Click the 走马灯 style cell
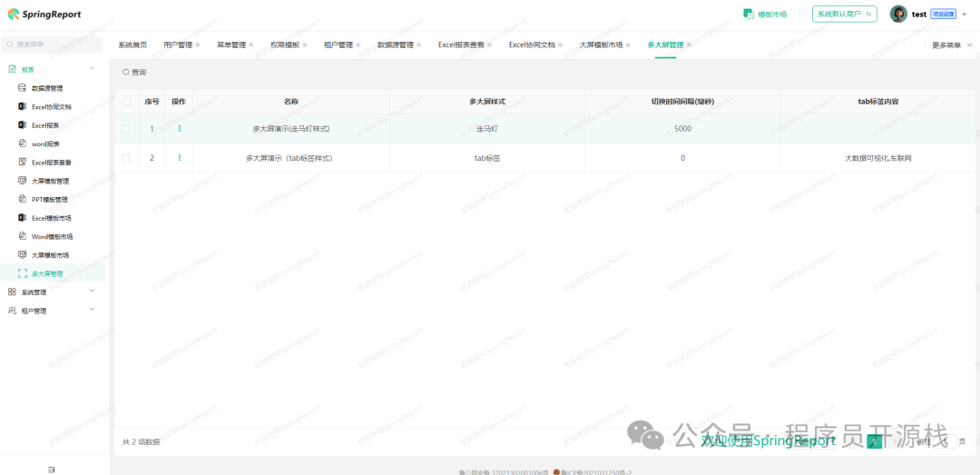 [487, 129]
